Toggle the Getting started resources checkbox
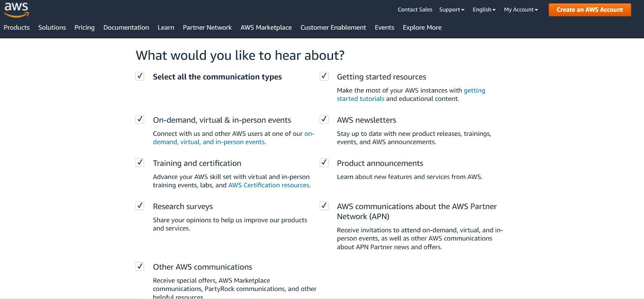This screenshot has width=644, height=299. point(324,76)
